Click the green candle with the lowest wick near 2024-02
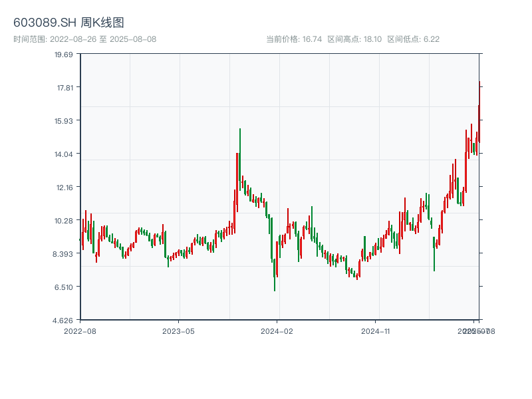 tap(275, 275)
